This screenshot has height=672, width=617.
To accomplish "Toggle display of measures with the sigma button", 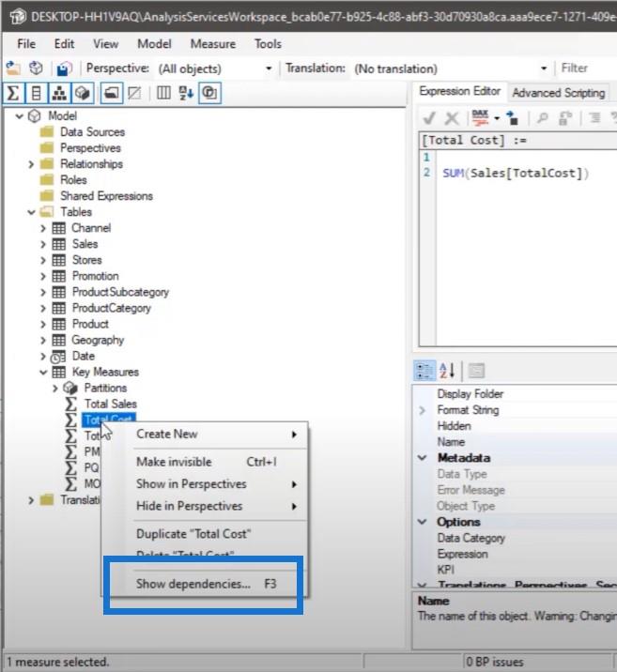I will [x=13, y=93].
